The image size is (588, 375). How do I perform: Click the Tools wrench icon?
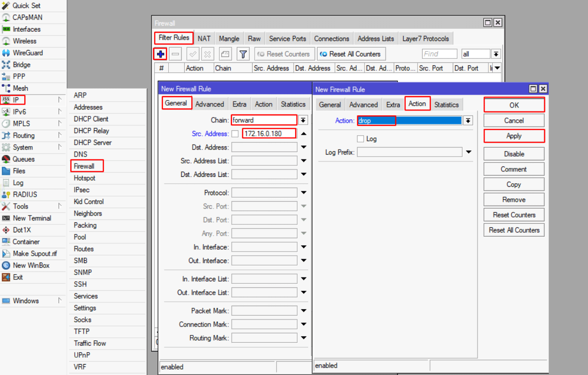[5, 207]
